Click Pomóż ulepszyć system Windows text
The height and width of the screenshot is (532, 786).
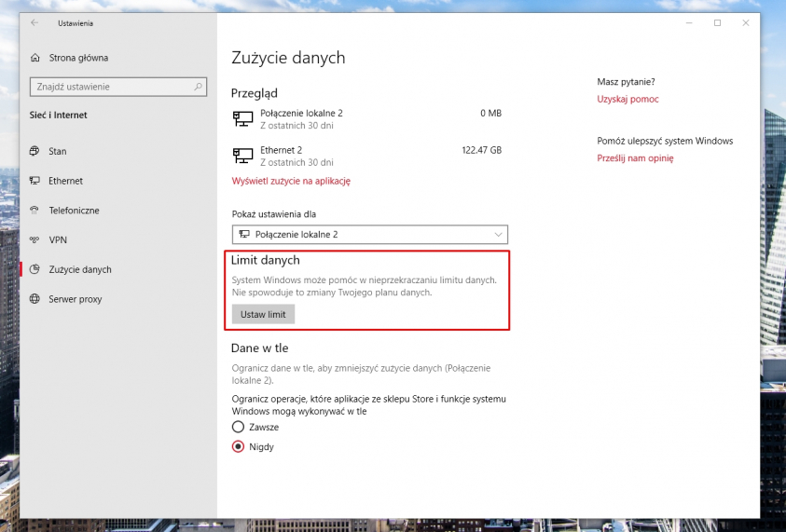click(665, 141)
